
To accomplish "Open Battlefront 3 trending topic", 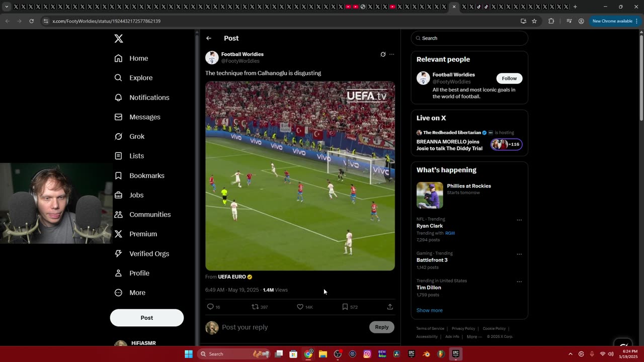I will pyautogui.click(x=432, y=260).
